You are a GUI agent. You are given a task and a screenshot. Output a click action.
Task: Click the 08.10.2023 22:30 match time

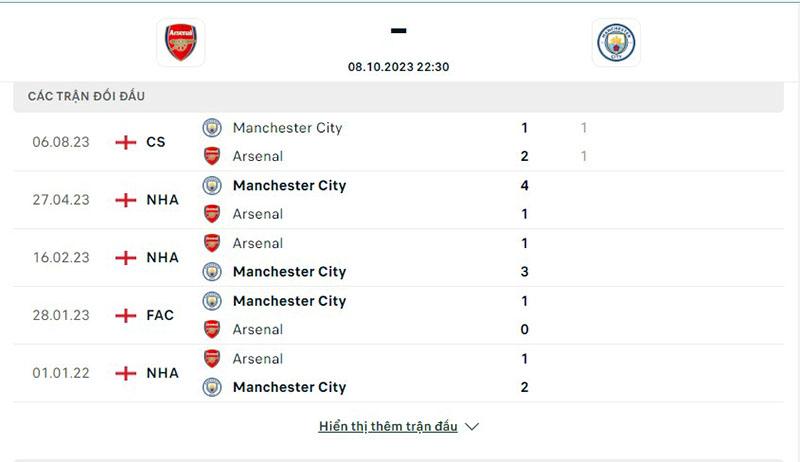pyautogui.click(x=398, y=67)
